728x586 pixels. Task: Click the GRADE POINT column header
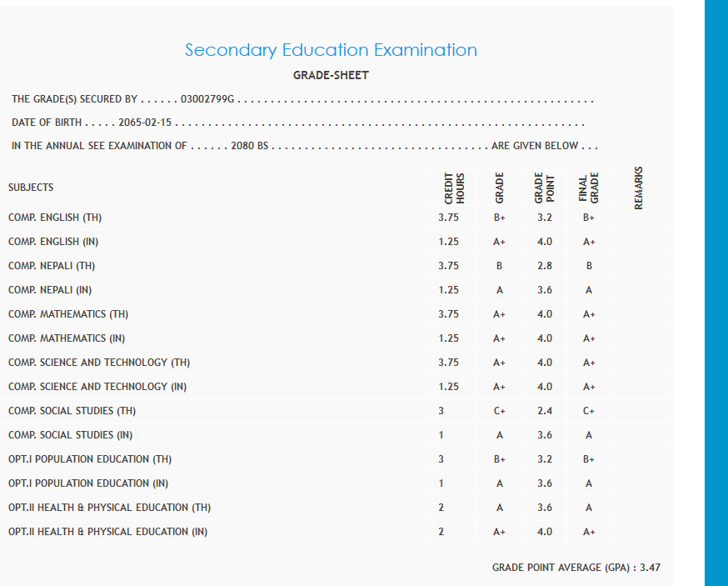[x=544, y=188]
